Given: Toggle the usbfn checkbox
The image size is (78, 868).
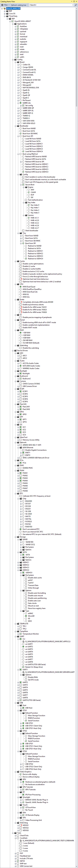Looking at the screenshot, I should coord(18,57).
